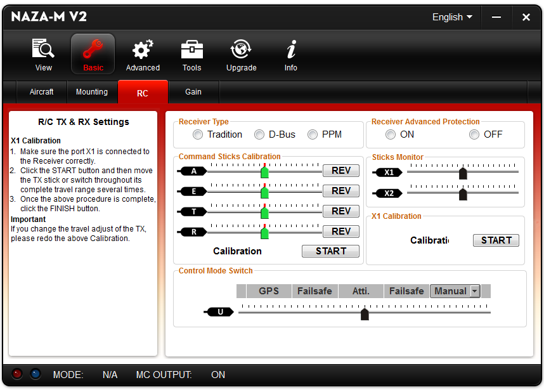The width and height of the screenshot is (544, 392).
Task: Select the D-Bus receiver type
Action: point(259,134)
